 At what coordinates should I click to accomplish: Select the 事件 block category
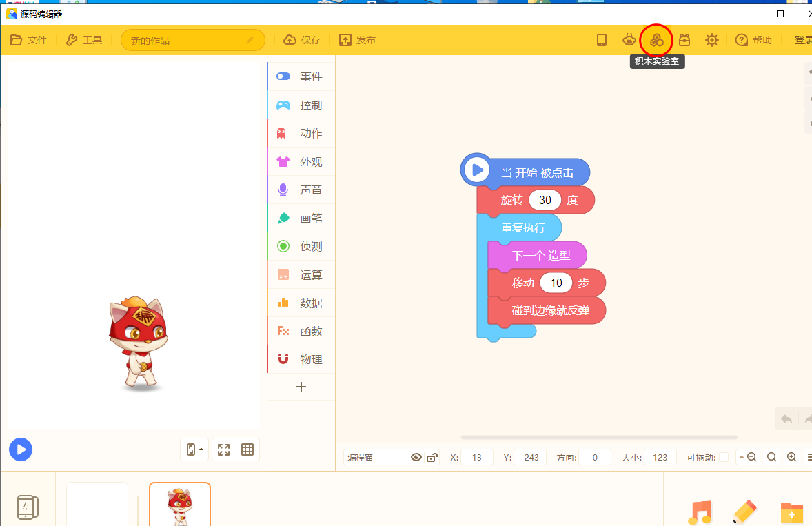(301, 77)
